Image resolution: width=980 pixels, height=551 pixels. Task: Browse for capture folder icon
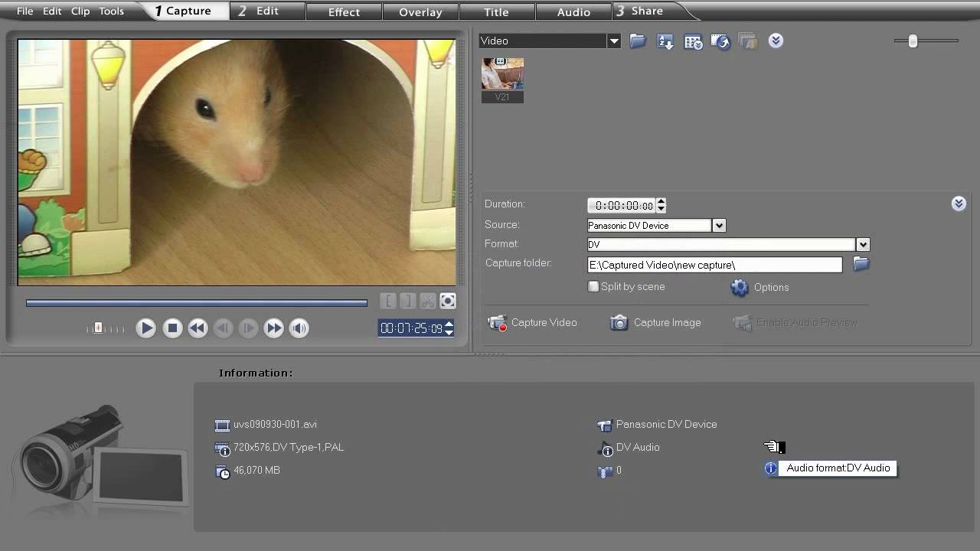[x=861, y=264]
